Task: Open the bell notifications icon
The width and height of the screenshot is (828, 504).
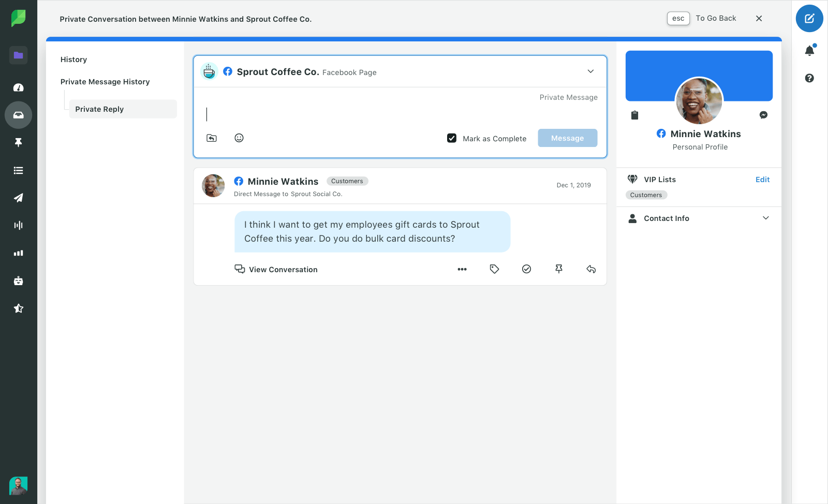Action: (x=810, y=50)
